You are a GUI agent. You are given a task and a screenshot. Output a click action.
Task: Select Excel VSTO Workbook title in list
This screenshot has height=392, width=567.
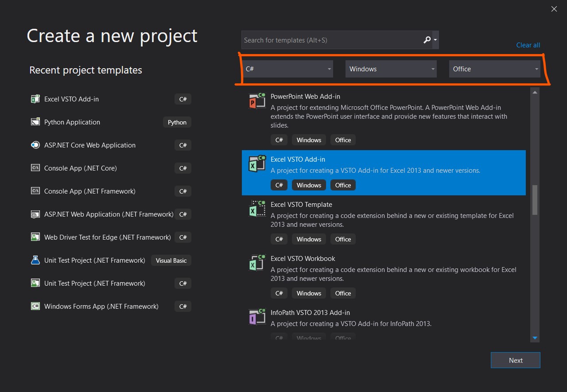(x=303, y=259)
